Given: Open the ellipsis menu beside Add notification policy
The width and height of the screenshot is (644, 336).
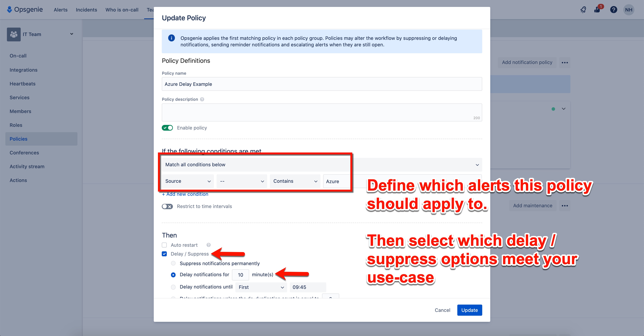Looking at the screenshot, I should coord(565,62).
